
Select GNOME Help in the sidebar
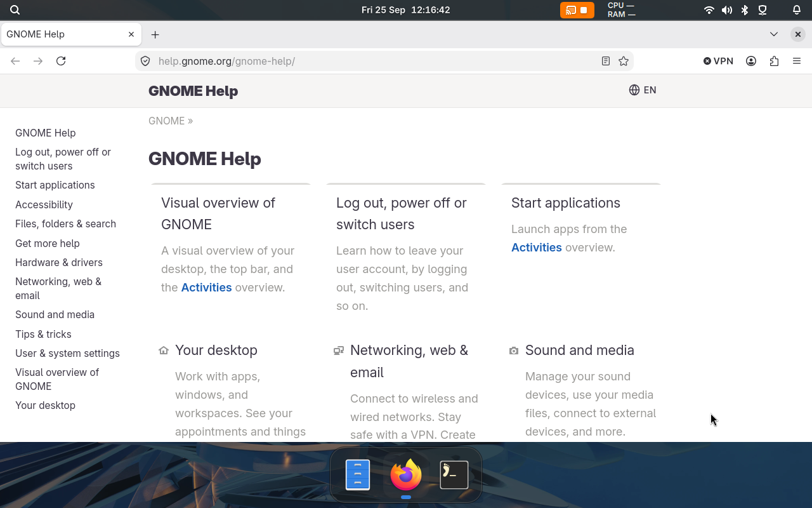(46, 133)
